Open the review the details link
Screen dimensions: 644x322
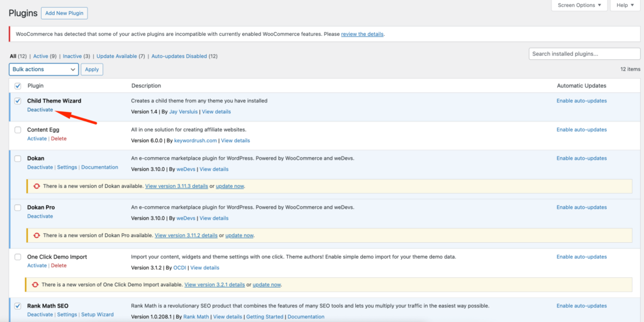point(362,34)
